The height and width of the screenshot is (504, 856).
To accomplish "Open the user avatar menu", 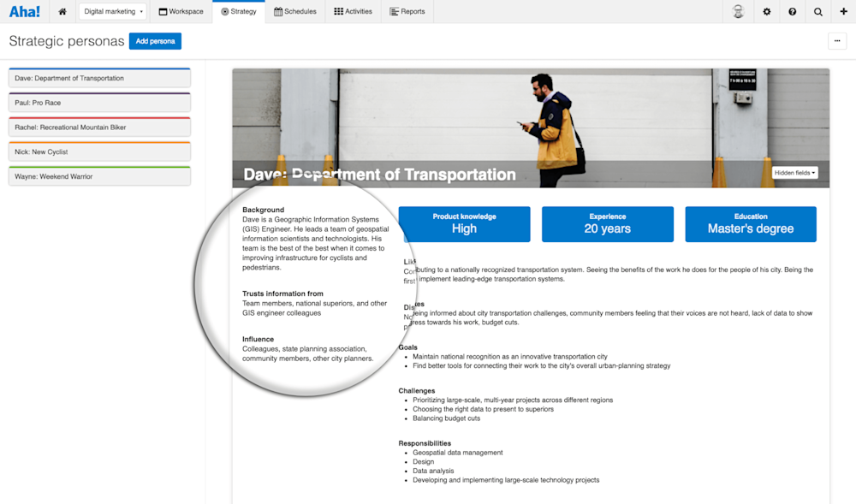I will (738, 11).
